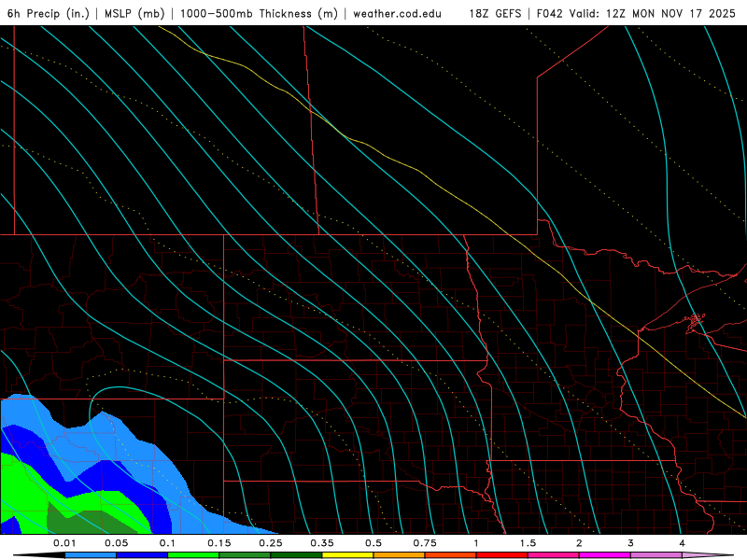Click the 0.1 legend value
Viewport: 747px width, 560px height.
pos(167,543)
